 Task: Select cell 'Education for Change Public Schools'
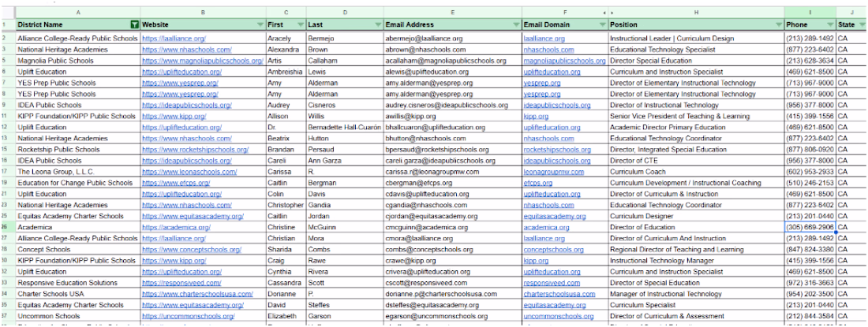coord(77,183)
